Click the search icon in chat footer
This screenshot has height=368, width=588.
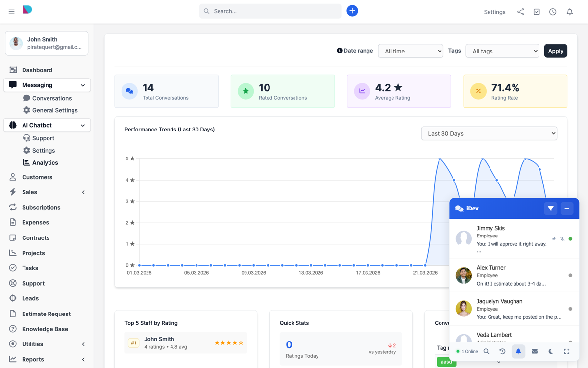tap(486, 351)
